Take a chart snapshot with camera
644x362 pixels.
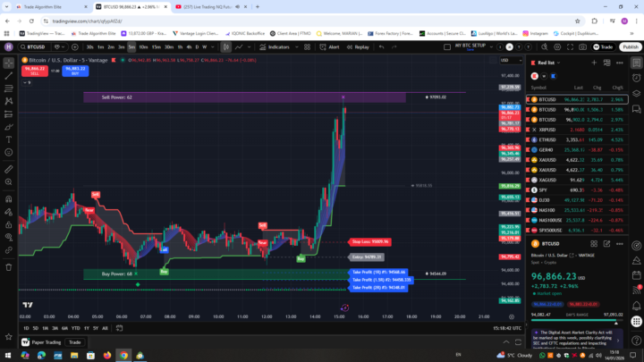(583, 47)
